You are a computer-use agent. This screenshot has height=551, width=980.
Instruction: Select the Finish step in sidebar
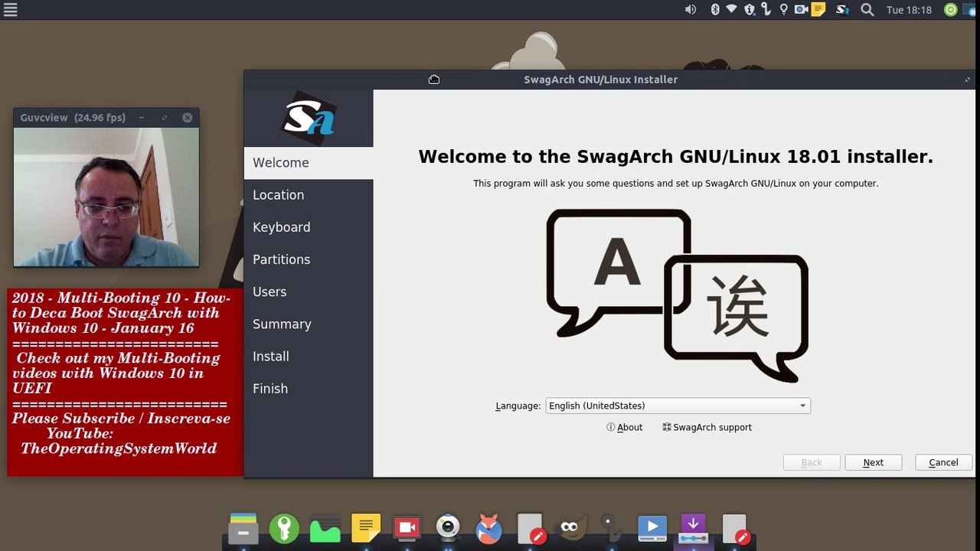[309, 388]
